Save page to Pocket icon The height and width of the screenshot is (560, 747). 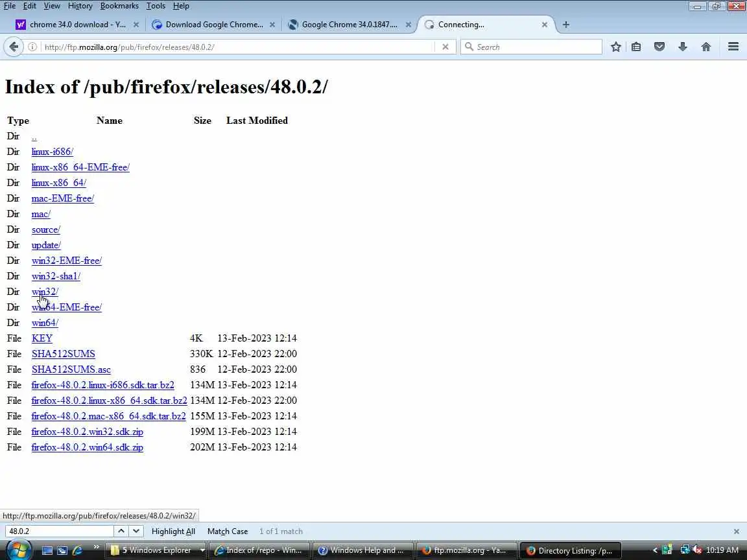pos(659,47)
